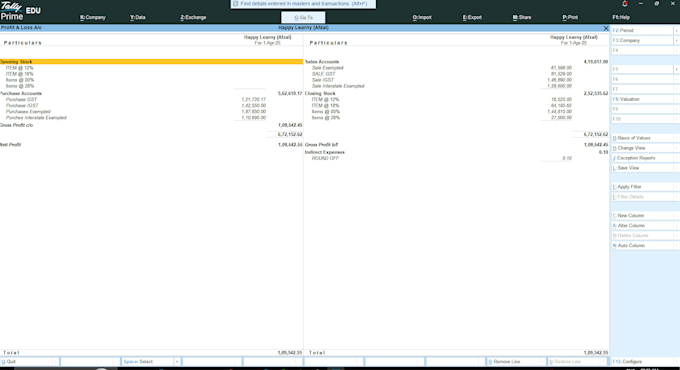Expand arrow next to F3: Company
The height and width of the screenshot is (370, 680).
pyautogui.click(x=677, y=40)
